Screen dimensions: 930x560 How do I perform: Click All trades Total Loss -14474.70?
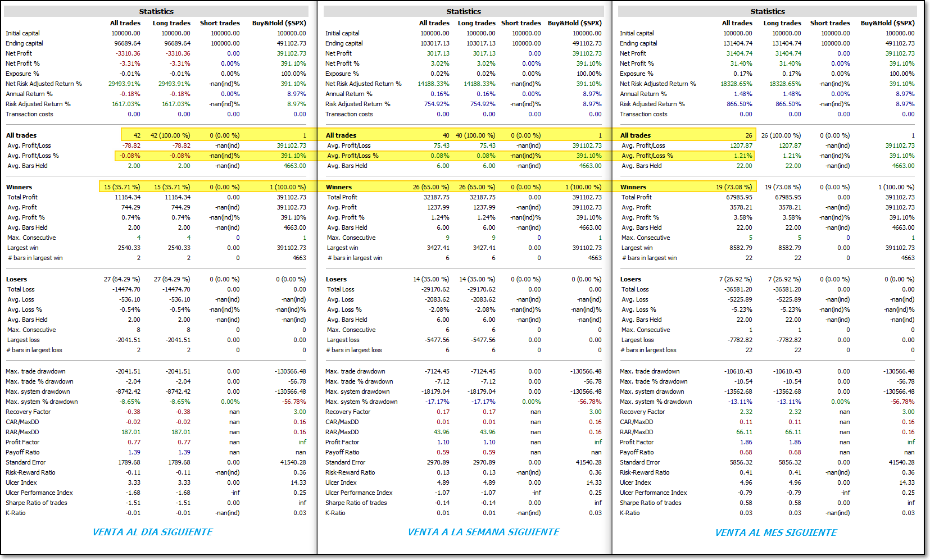[x=126, y=289]
